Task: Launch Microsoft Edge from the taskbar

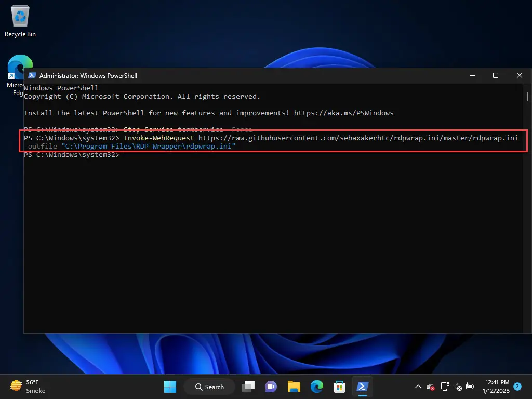Action: (316, 387)
